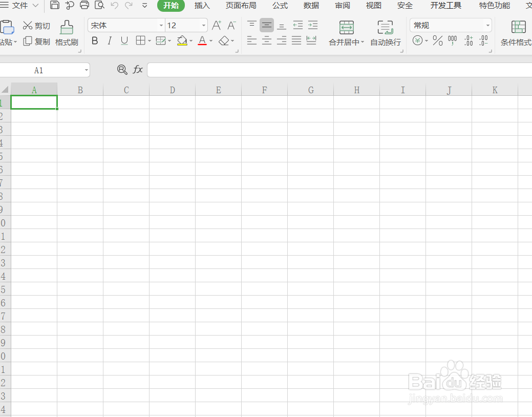The image size is (532, 417).
Task: Select cell A1
Action: click(34, 102)
